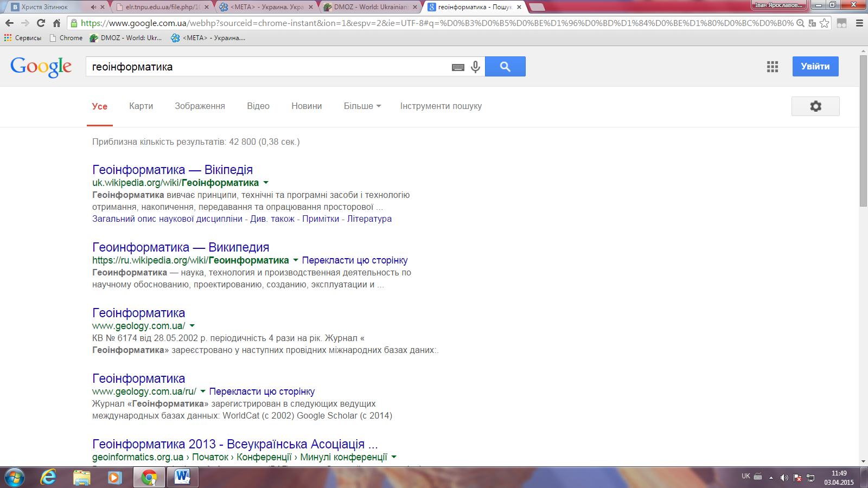Launch Internet Explorer from taskbar
The height and width of the screenshot is (488, 868).
48,477
